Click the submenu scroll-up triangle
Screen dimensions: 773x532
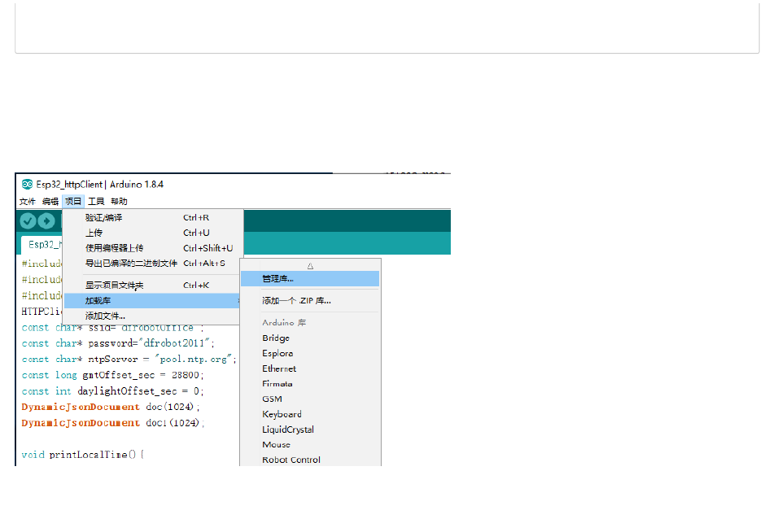(310, 266)
